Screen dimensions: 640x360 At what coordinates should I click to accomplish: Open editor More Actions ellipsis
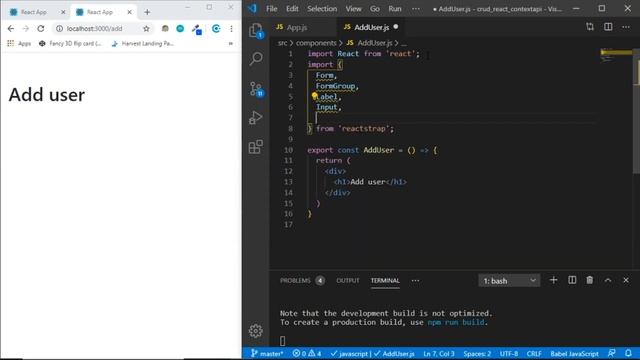click(x=626, y=27)
